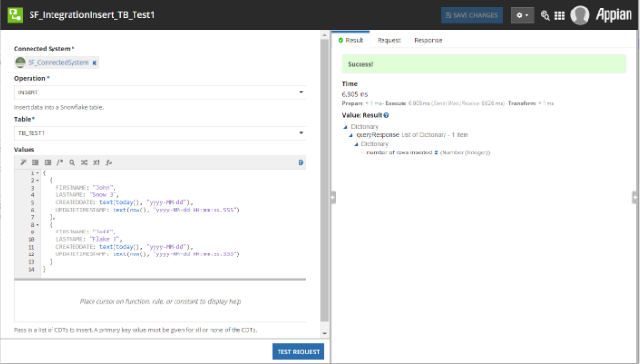
Task: Open the Appian navigation grid menu
Action: tap(559, 15)
